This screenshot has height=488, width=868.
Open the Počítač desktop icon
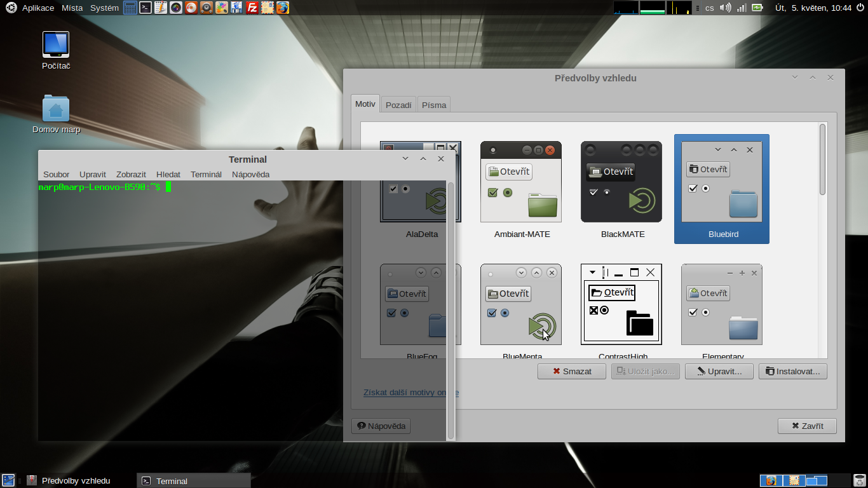point(56,51)
